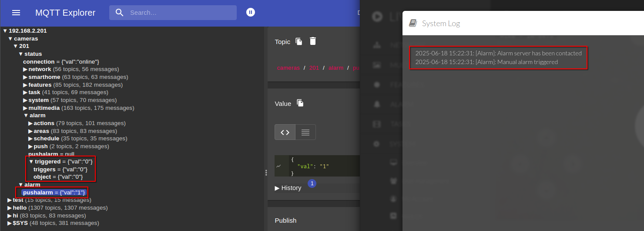Open the chart icon beside the value

278,166
